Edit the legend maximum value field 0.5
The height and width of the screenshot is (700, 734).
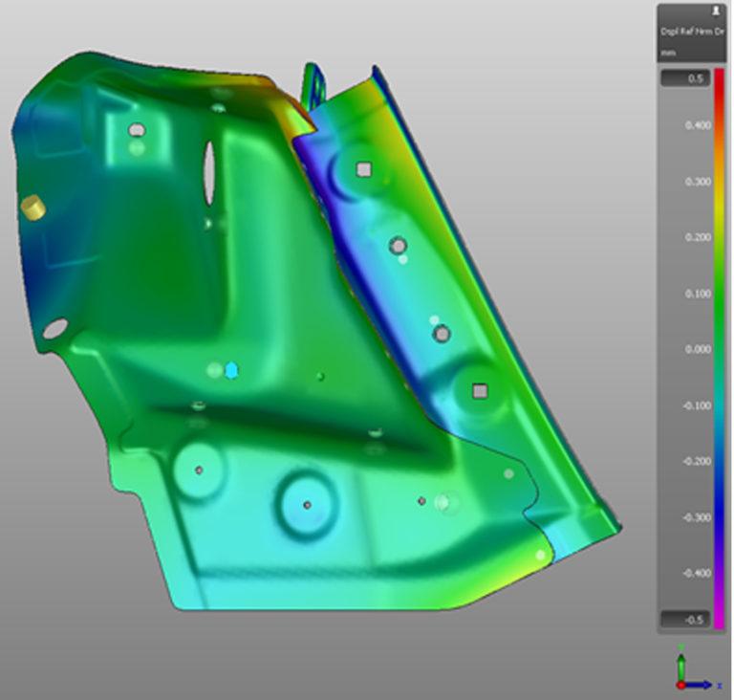(686, 77)
